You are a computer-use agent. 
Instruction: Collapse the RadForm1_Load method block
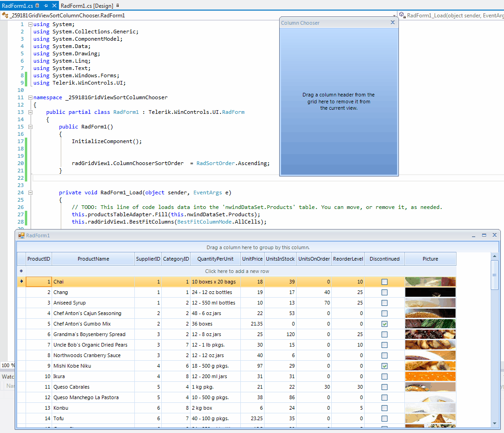pos(30,192)
